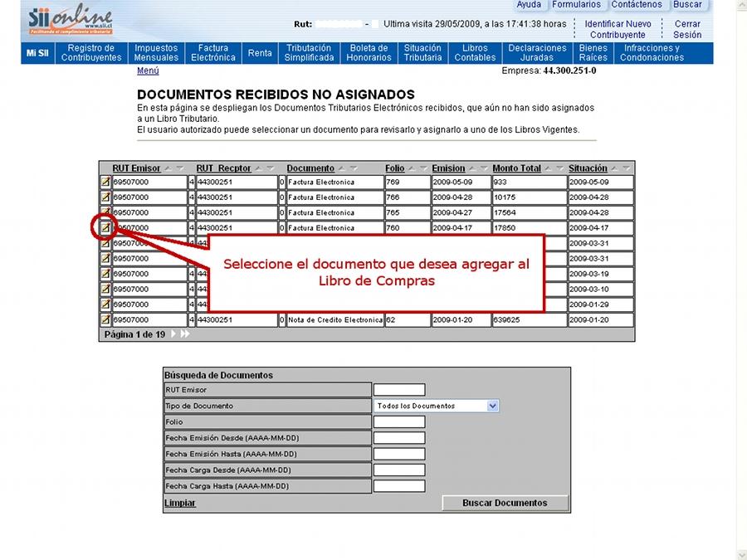Open Registro de Contribuyentes menu
The image size is (747, 560).
coord(91,53)
